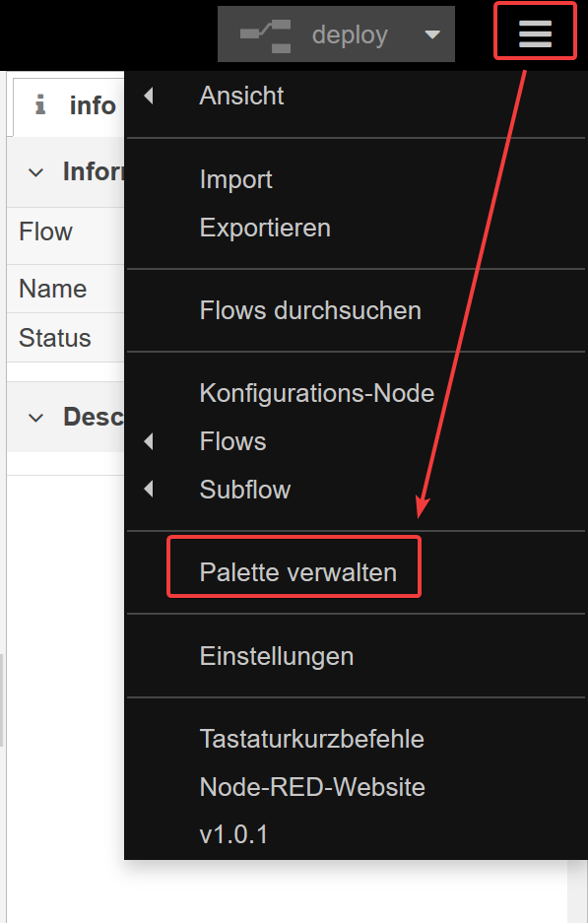The image size is (588, 923).
Task: Open the Einstellungen entry
Action: click(x=277, y=655)
